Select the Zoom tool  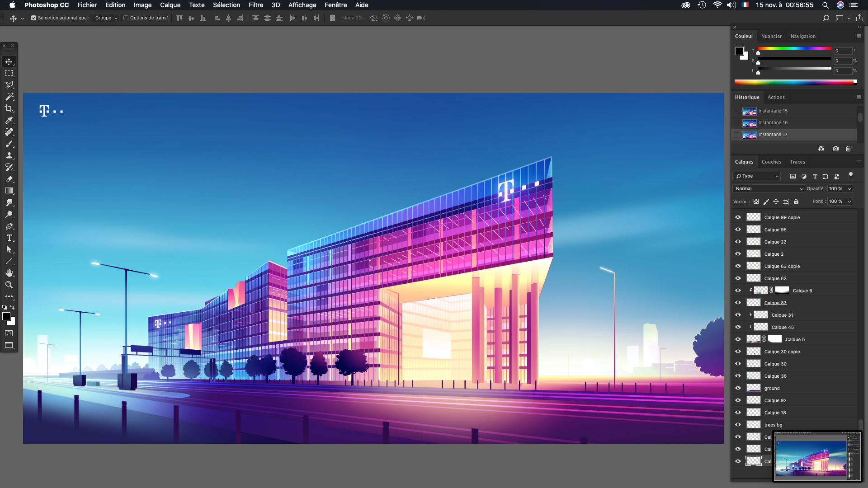click(x=9, y=285)
